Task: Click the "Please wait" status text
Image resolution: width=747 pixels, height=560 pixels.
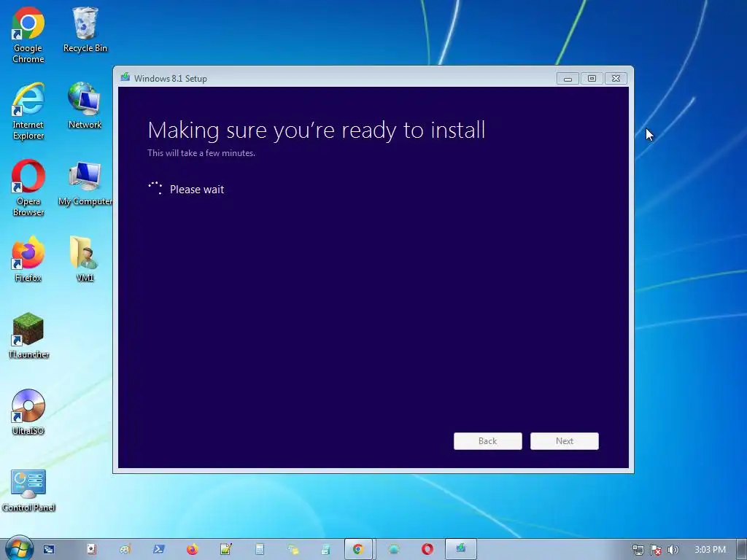Action: tap(197, 190)
